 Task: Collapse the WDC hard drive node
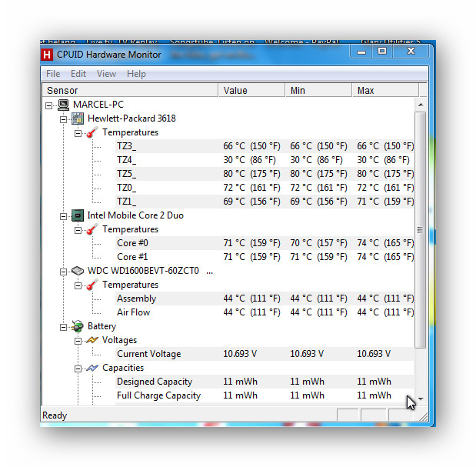[x=64, y=271]
